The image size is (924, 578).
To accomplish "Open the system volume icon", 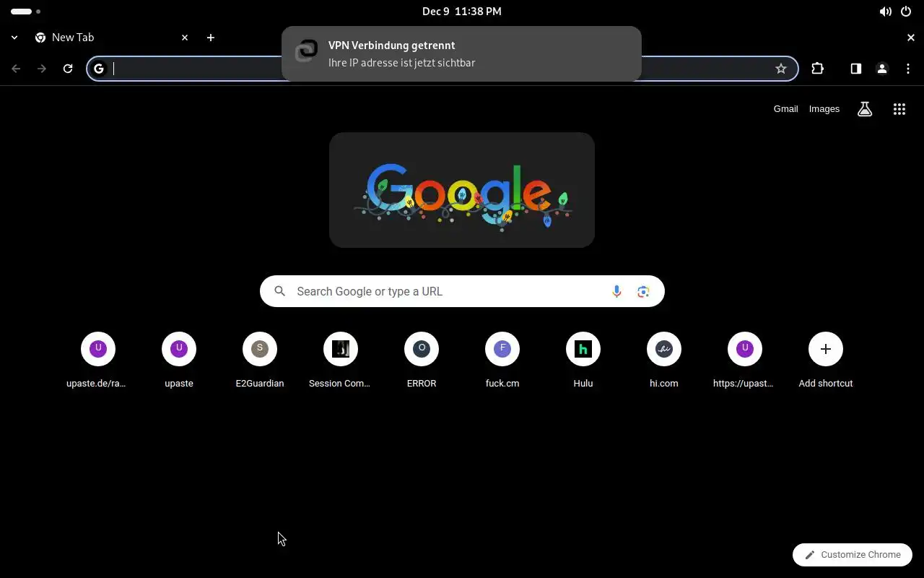I will coord(885,12).
